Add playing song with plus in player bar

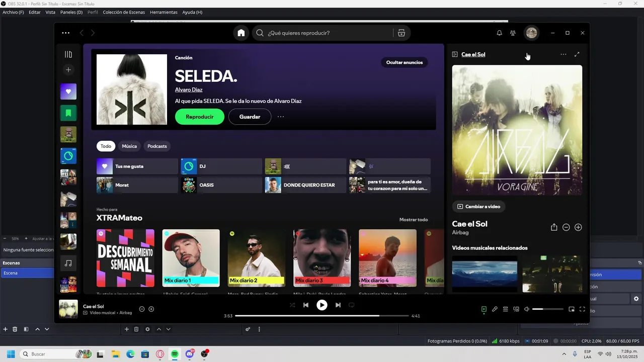coord(151,309)
